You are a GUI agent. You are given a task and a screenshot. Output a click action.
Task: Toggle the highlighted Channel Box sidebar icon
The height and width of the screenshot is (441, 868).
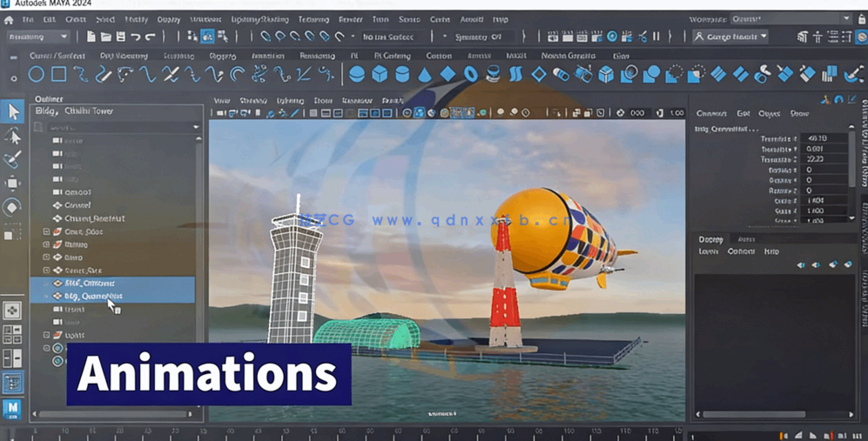861,37
